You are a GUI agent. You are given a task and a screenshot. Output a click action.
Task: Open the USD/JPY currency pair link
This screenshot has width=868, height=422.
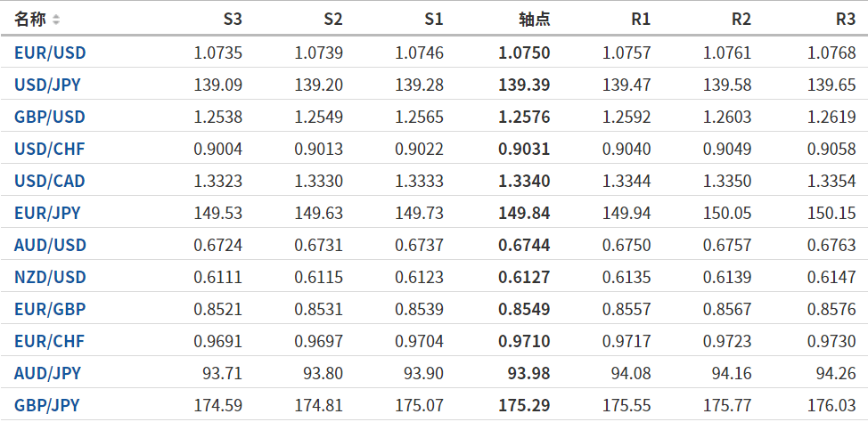pyautogui.click(x=49, y=85)
